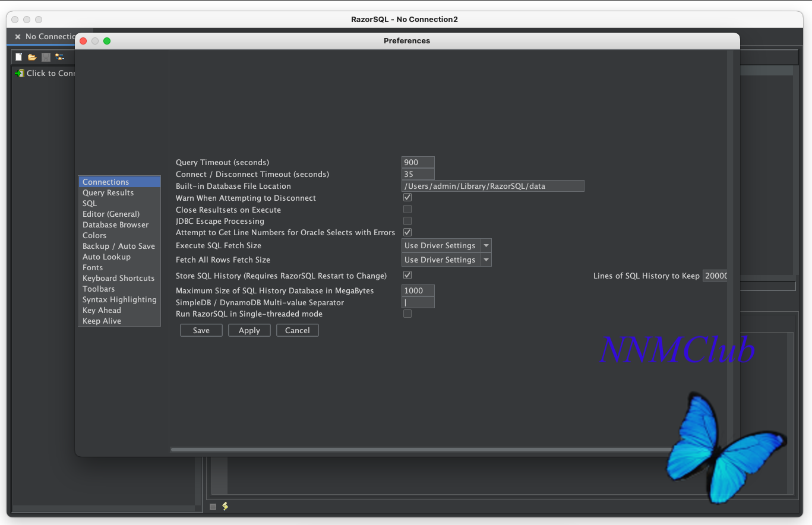The image size is (812, 525).
Task: Click the yellow lightning icon at bottom
Action: click(225, 507)
